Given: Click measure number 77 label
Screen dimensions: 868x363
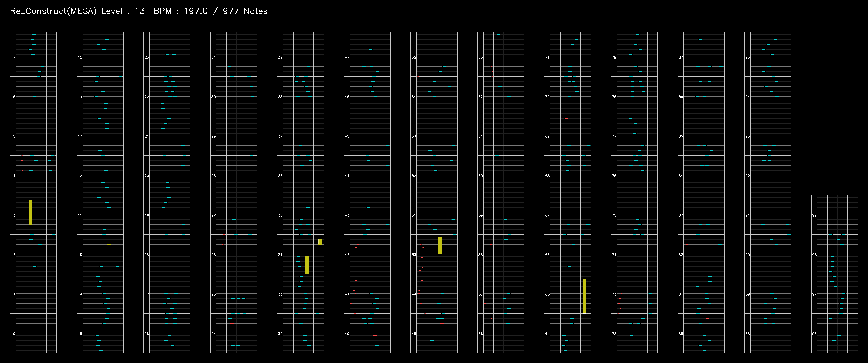Looking at the screenshot, I should coord(614,136).
